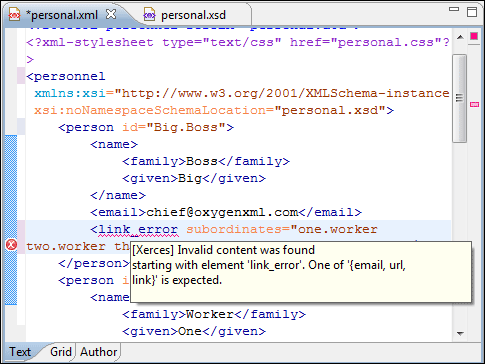Click scrollbar up arrow
Viewport: 485px width, 364px height.
[460, 37]
